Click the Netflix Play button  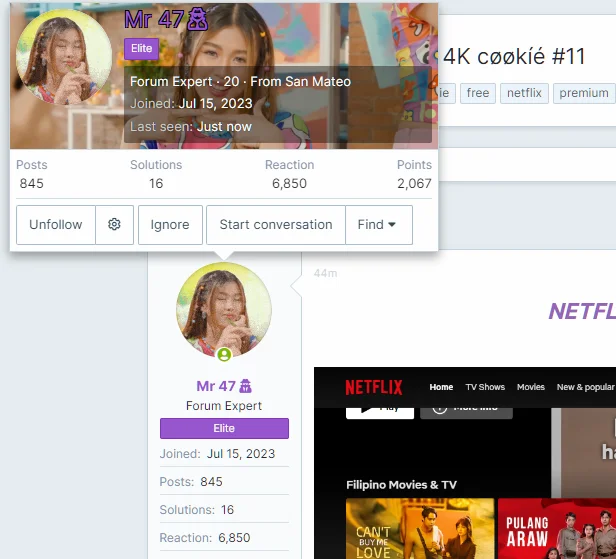(x=380, y=413)
